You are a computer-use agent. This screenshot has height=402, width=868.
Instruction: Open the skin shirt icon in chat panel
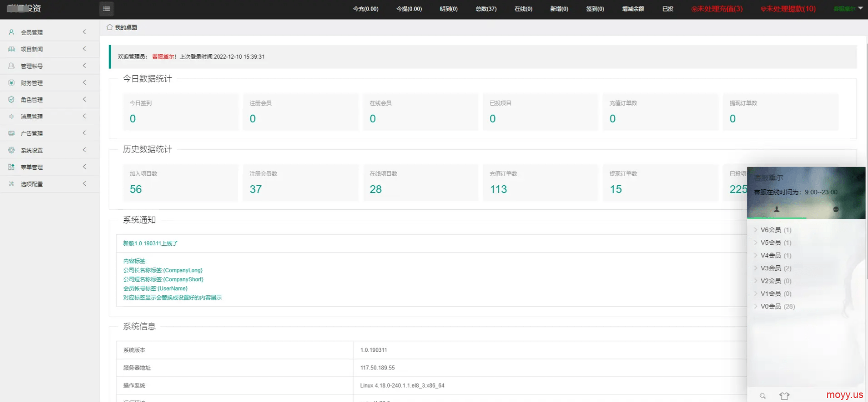click(x=784, y=396)
